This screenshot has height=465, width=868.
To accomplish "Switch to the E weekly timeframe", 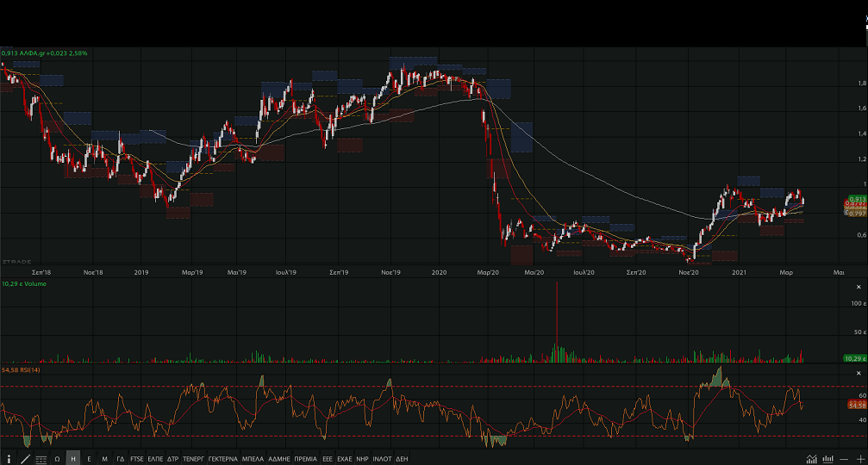I will tap(89, 459).
